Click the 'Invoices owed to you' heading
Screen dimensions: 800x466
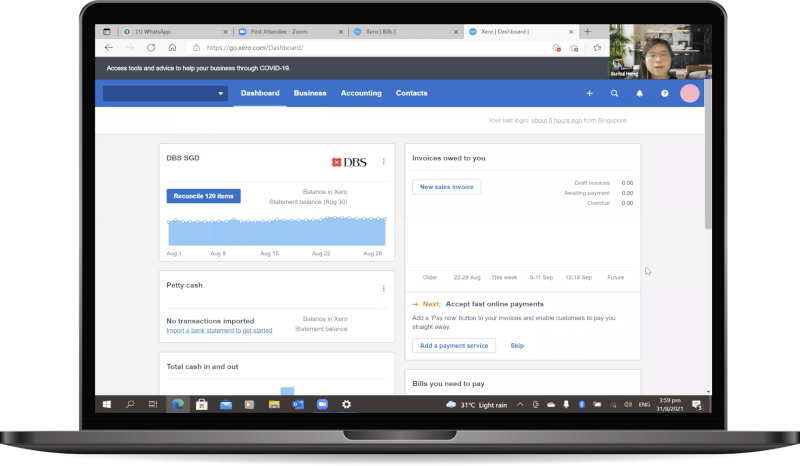point(449,158)
